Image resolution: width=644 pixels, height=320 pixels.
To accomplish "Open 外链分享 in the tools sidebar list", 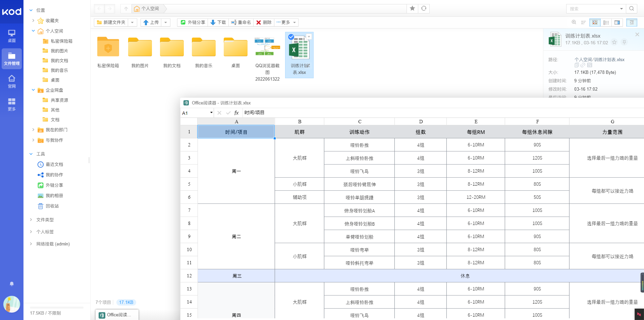I will (54, 185).
